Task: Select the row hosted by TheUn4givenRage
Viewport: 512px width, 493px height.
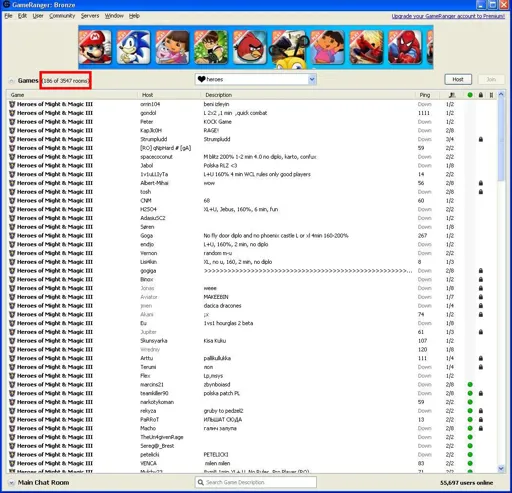Action: (x=252, y=437)
